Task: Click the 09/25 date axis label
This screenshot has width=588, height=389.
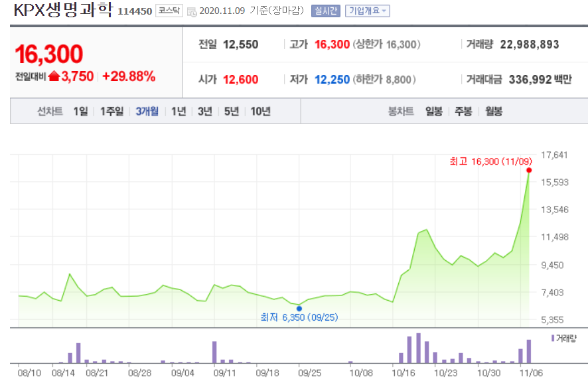Action: tap(310, 373)
